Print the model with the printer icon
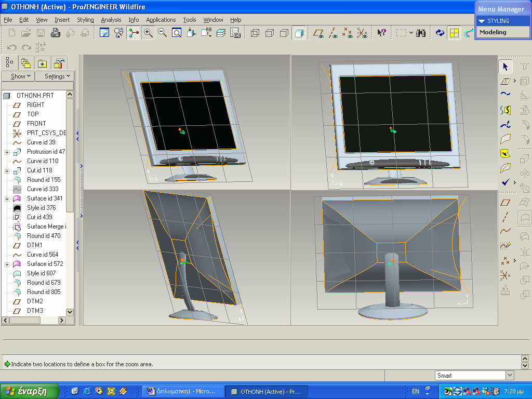The width and height of the screenshot is (532, 399). tap(55, 33)
